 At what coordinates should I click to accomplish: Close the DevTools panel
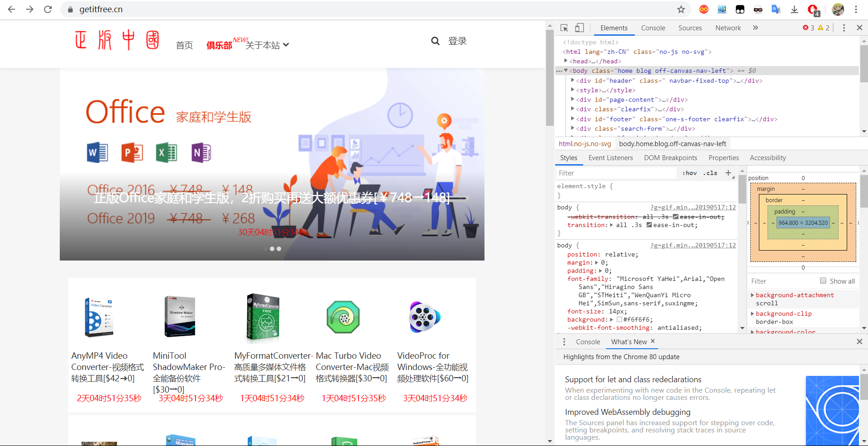(x=859, y=28)
